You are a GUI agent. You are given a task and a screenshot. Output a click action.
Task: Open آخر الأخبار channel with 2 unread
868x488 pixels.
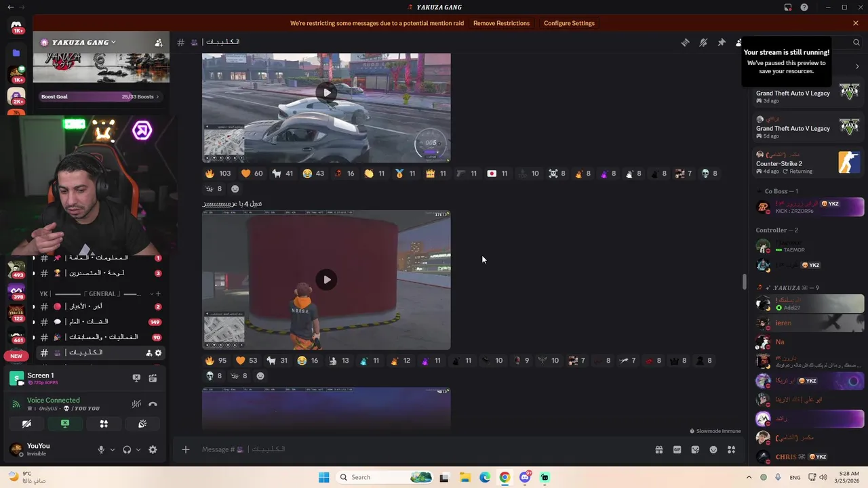100,306
